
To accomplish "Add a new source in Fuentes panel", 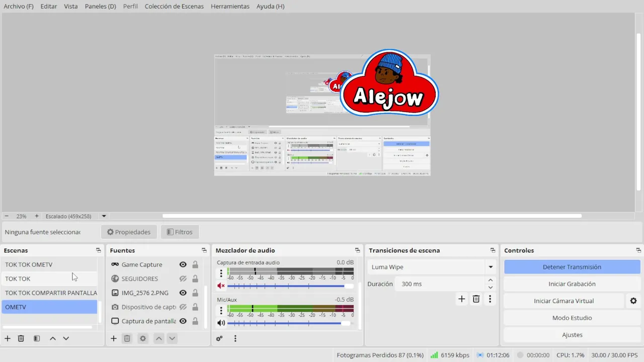I will tap(114, 338).
